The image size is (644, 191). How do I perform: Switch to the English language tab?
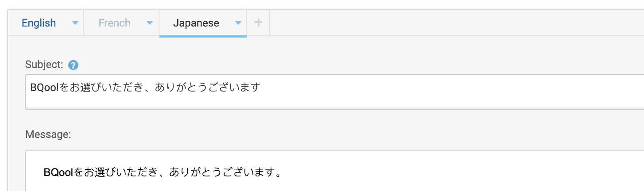[39, 23]
